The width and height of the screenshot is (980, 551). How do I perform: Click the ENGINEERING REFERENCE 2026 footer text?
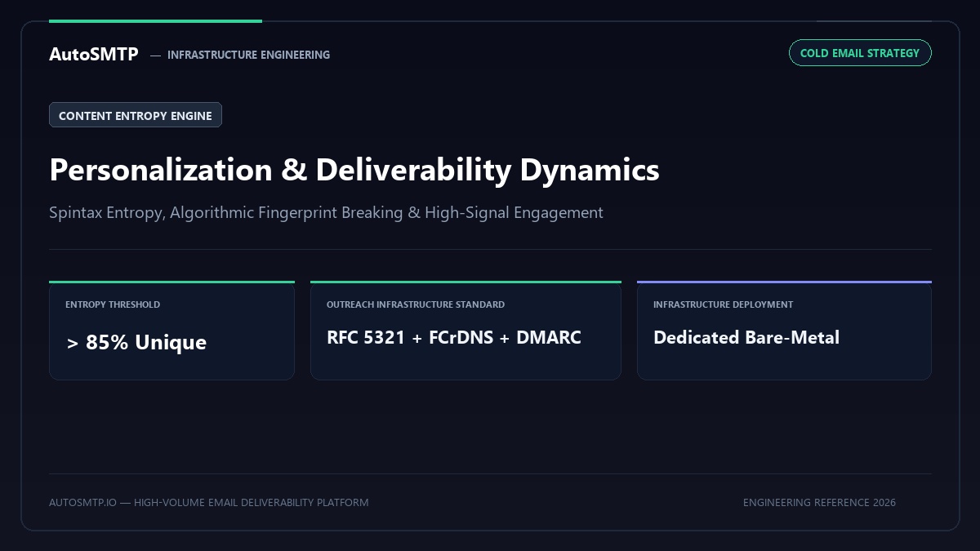point(819,502)
